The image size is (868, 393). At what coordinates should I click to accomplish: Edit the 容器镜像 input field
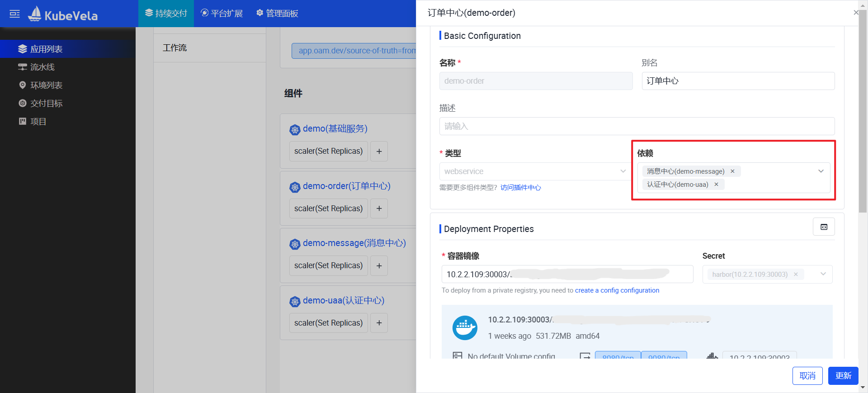[567, 274]
